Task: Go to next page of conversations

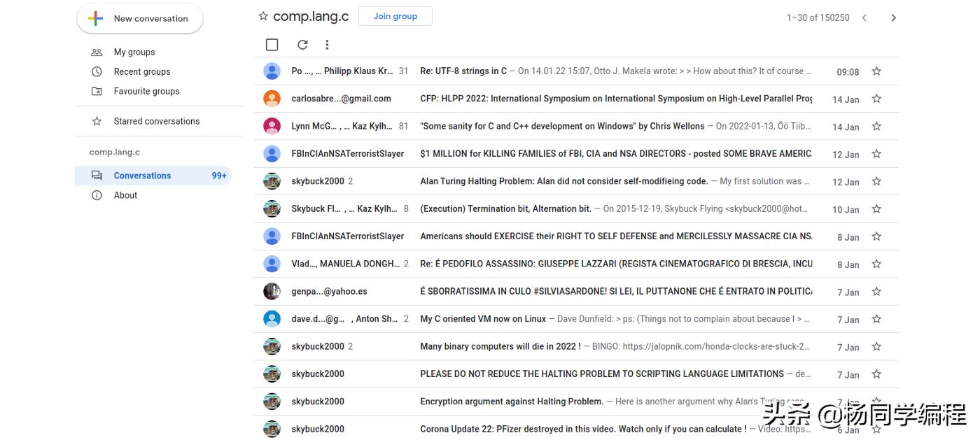Action: point(893,18)
